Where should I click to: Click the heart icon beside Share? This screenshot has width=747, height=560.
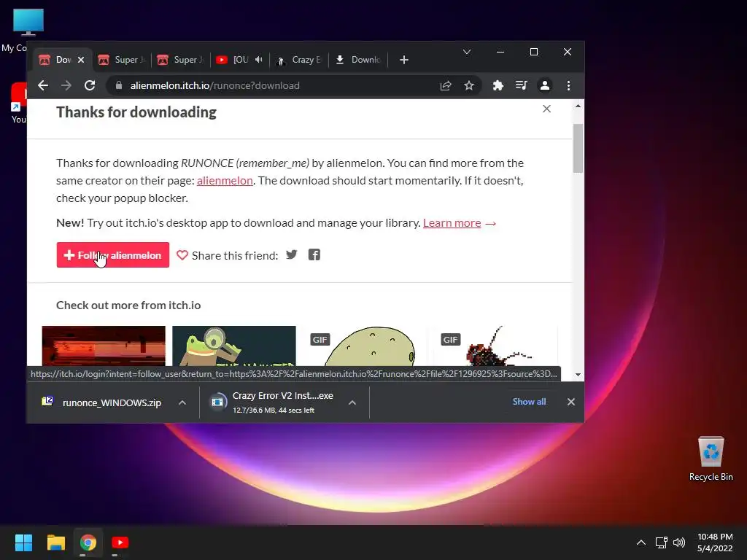pos(182,255)
